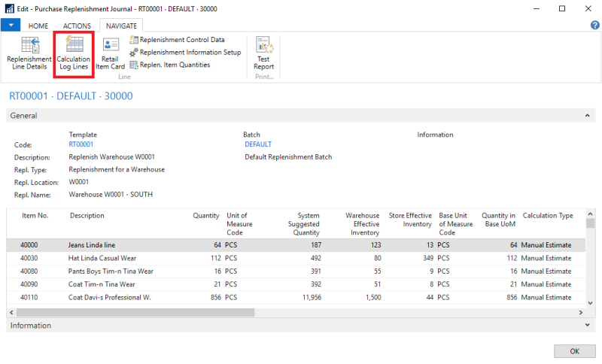602x364 pixels.
Task: Click the Store Effective Inventory header
Action: coord(410,220)
